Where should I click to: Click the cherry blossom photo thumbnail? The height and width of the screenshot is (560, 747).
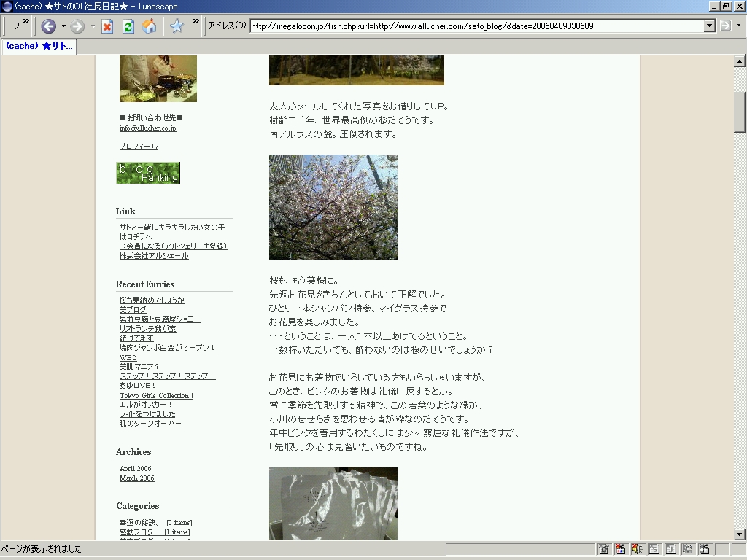333,207
